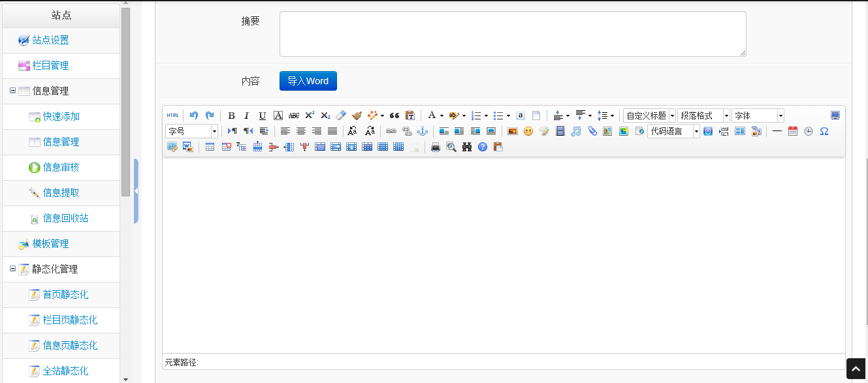Viewport: 868px width, 383px height.
Task: Collapse the 静态化管理 tree node
Action: (13, 269)
